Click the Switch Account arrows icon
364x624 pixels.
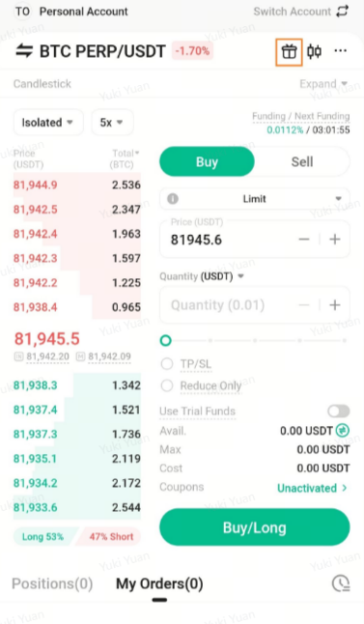click(343, 12)
